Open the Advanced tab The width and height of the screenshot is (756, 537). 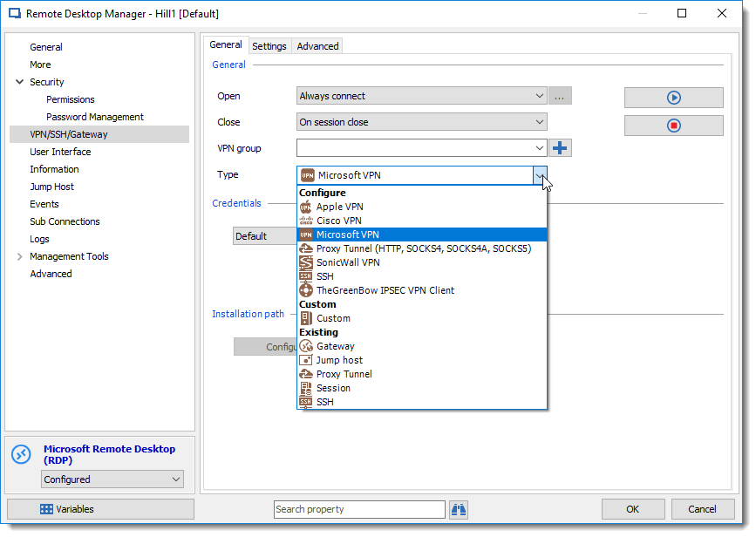[317, 45]
